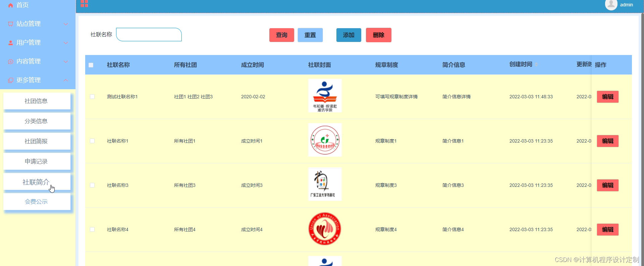644x266 pixels.
Task: Collapse the 更多管理 chevron
Action: (66, 80)
